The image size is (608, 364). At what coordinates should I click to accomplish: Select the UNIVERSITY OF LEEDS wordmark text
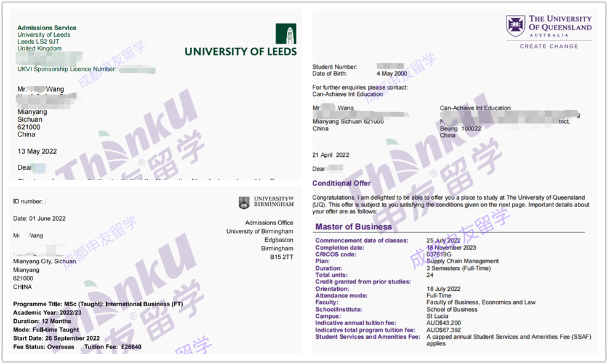241,52
